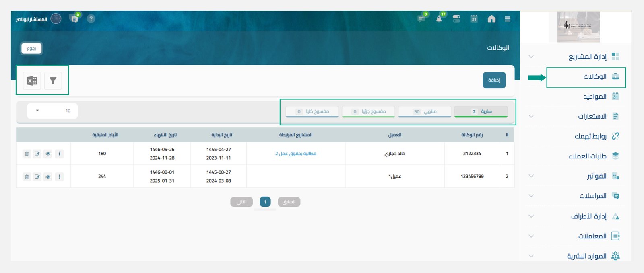Select the سارية tab
This screenshot has width=644, height=273.
pos(481,111)
